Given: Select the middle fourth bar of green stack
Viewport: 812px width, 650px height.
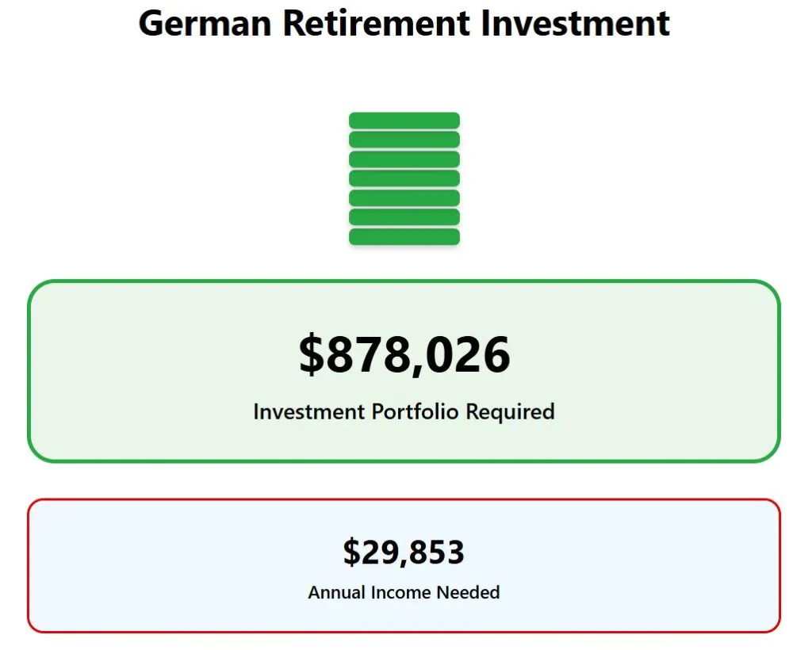Looking at the screenshot, I should [404, 178].
